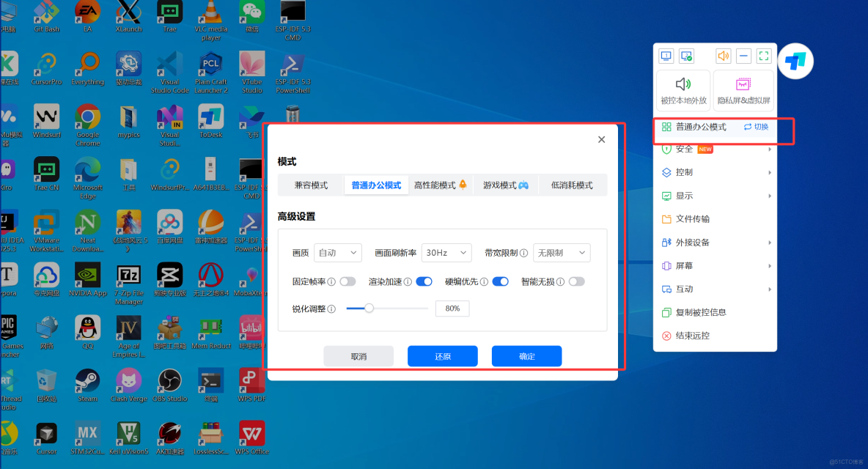Enable the 固定帧率 toggle

pyautogui.click(x=349, y=281)
